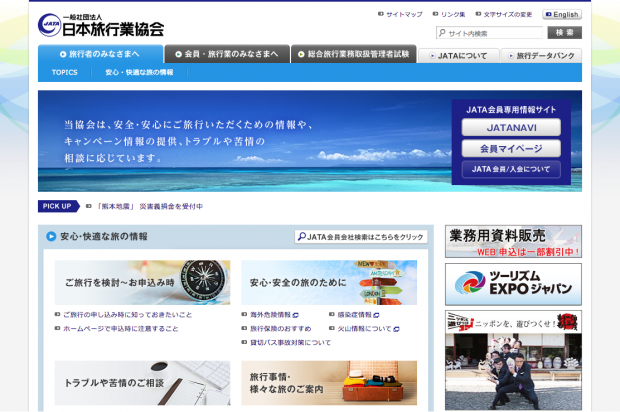Click external link icon next to 海外危険情報

[x=297, y=315]
